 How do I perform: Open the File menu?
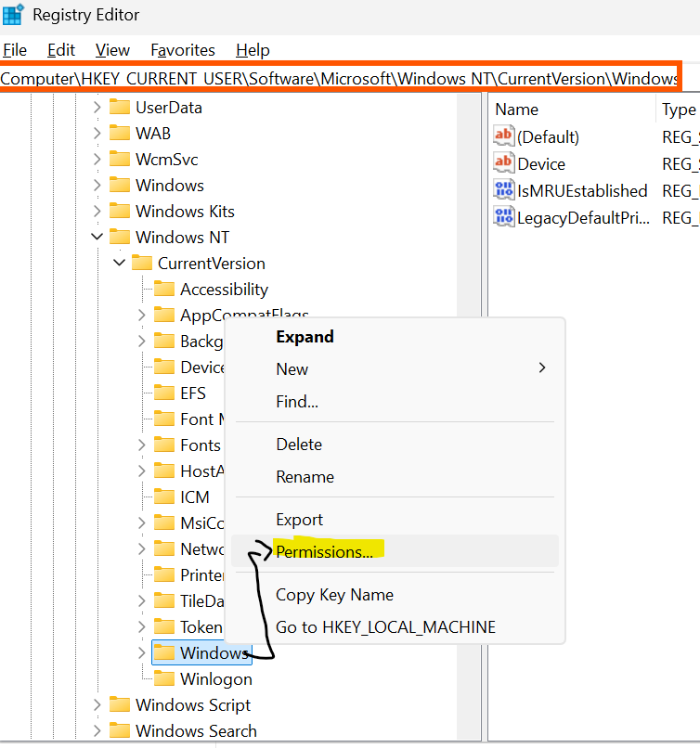coord(15,50)
